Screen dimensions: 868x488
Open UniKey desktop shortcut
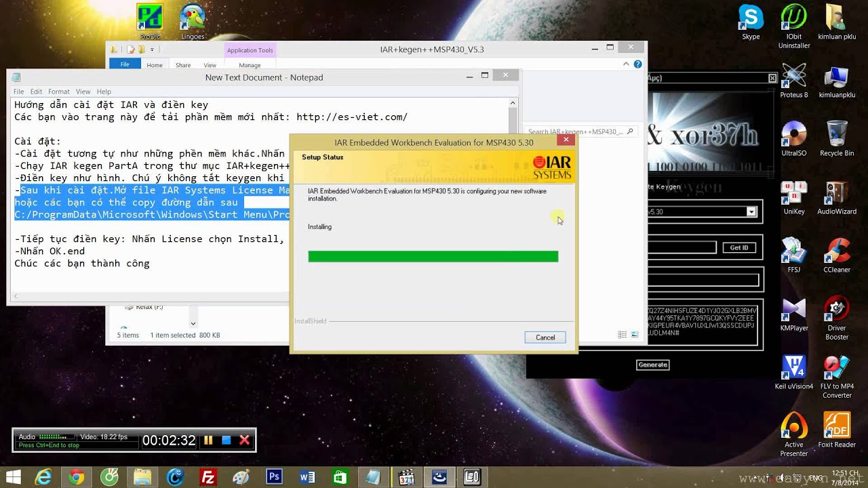[794, 197]
